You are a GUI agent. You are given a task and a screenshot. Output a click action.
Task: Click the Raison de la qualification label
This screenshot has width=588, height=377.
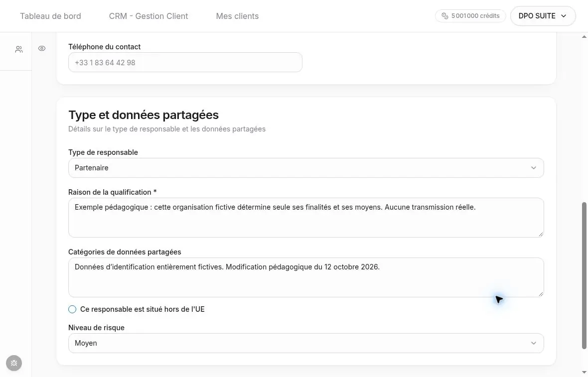113,192
